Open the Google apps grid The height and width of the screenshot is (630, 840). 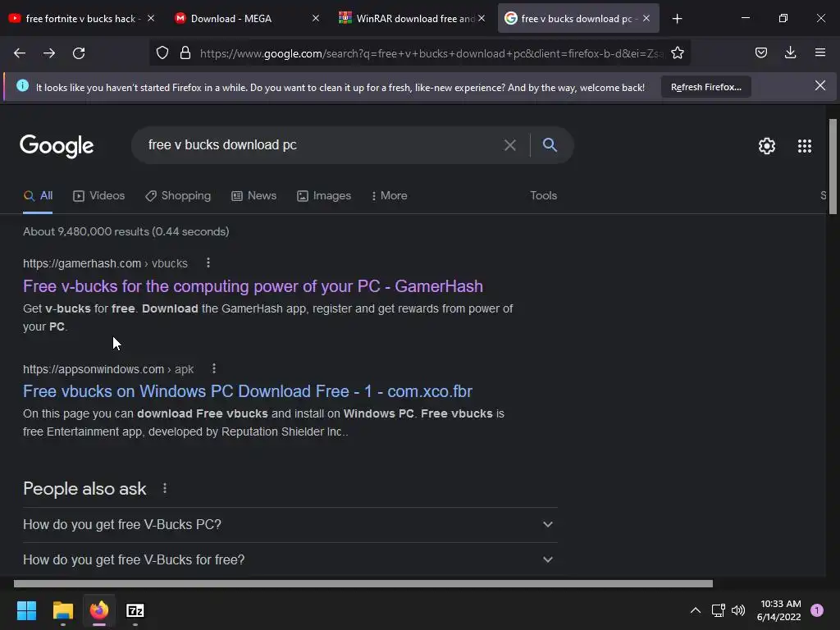coord(804,146)
